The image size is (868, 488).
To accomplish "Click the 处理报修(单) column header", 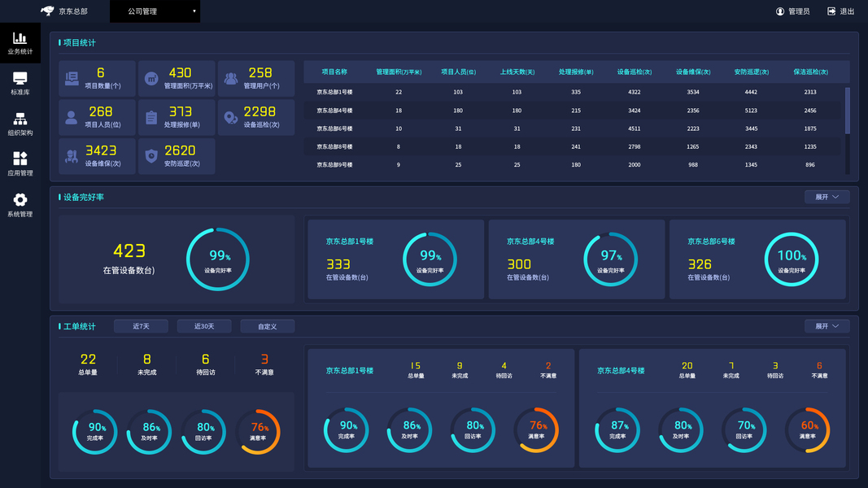I will [x=576, y=72].
